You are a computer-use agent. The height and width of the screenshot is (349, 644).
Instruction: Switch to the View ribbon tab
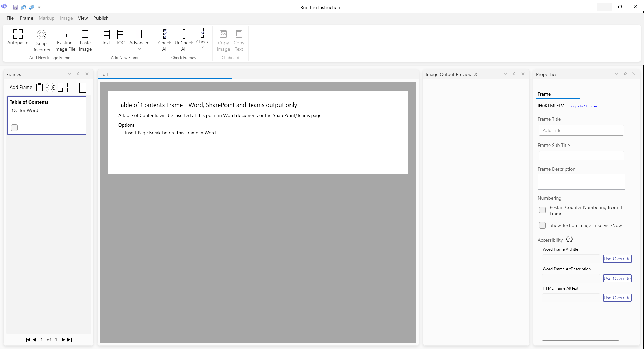83,18
